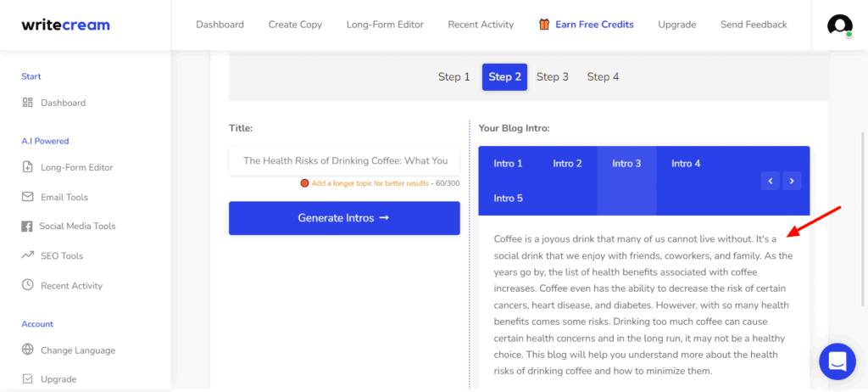Click the Long-Form Editor document icon
This screenshot has height=392, width=868.
27,167
